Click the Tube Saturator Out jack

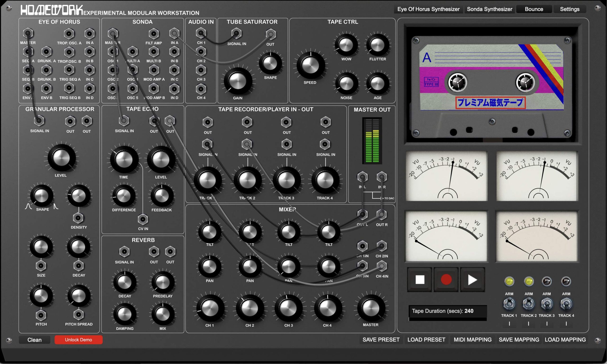pyautogui.click(x=270, y=34)
